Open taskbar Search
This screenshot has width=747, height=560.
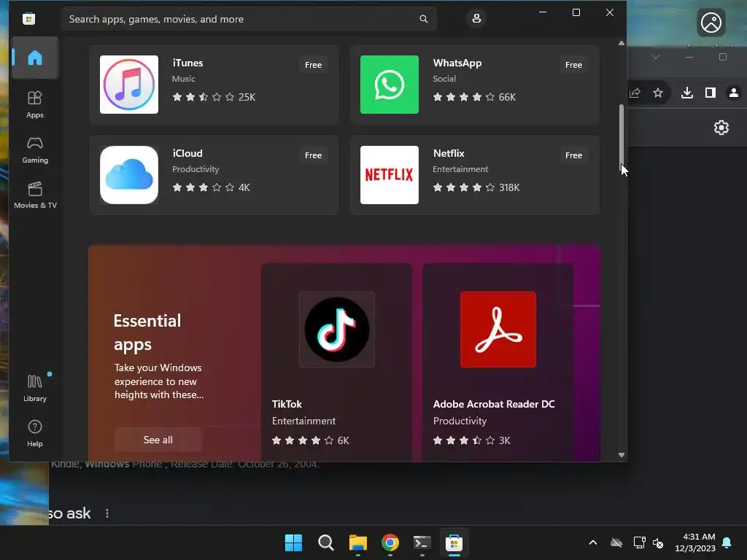326,542
